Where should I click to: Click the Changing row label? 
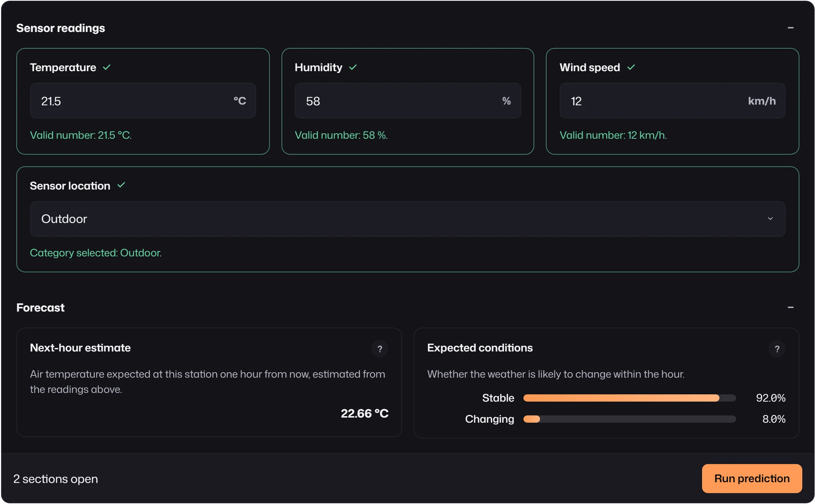[490, 419]
